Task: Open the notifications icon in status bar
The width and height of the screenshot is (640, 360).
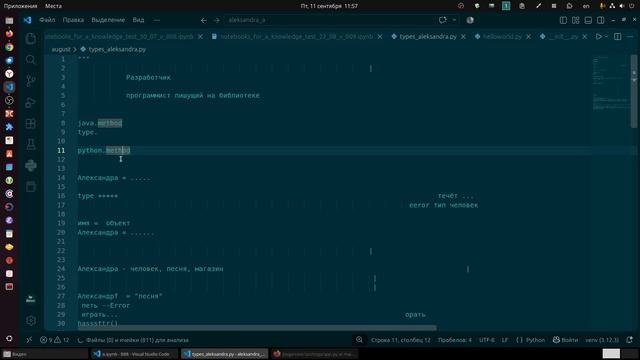Action: point(629,340)
